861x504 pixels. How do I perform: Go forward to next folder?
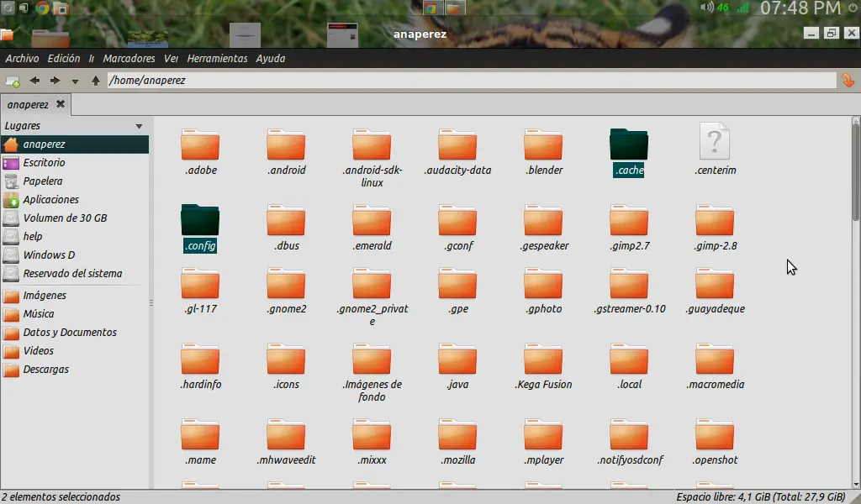(x=55, y=81)
